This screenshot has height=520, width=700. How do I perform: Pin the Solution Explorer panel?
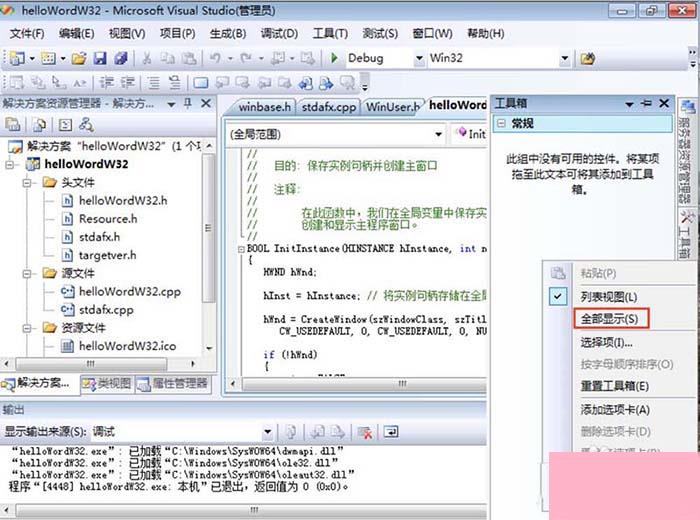pos(188,104)
